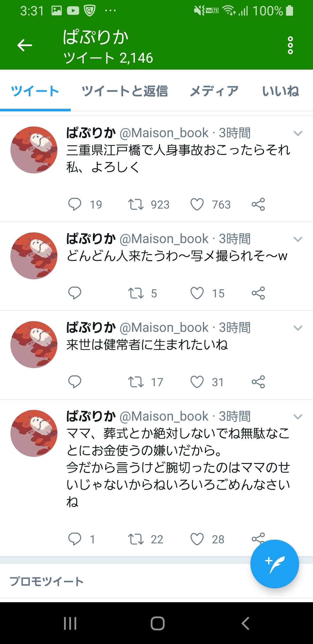This screenshot has width=313, height=644.
Task: Open the three-dot overflow menu
Action: 290,45
